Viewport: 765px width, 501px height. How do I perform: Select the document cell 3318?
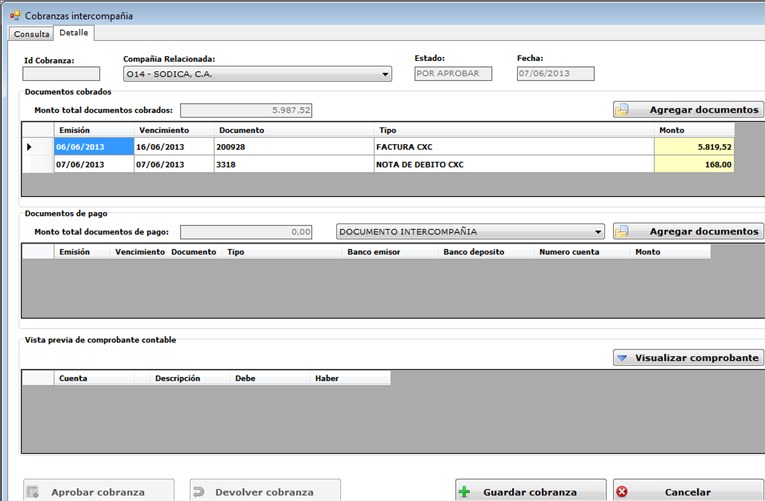[294, 164]
